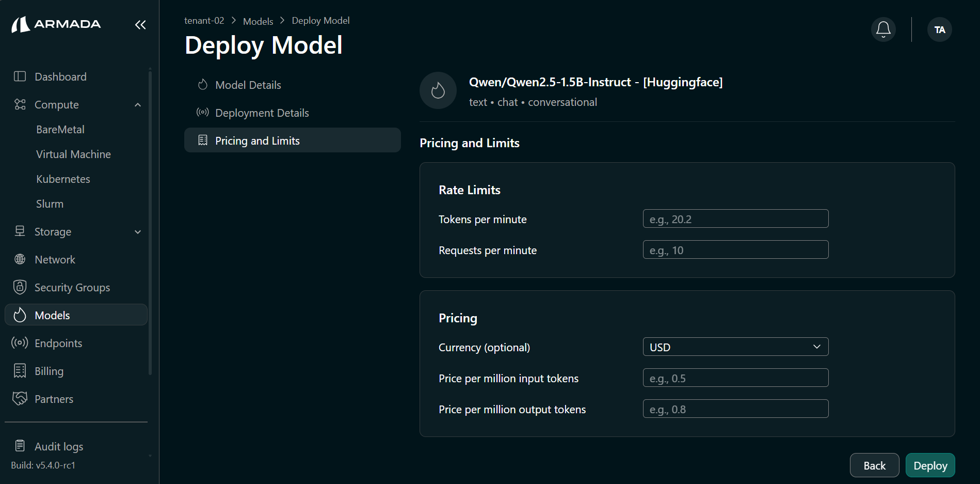Open Audit logs in sidebar
The image size is (980, 484).
76,446
